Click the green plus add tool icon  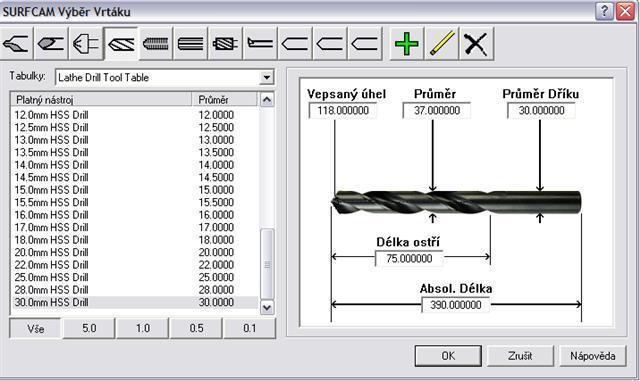click(407, 43)
